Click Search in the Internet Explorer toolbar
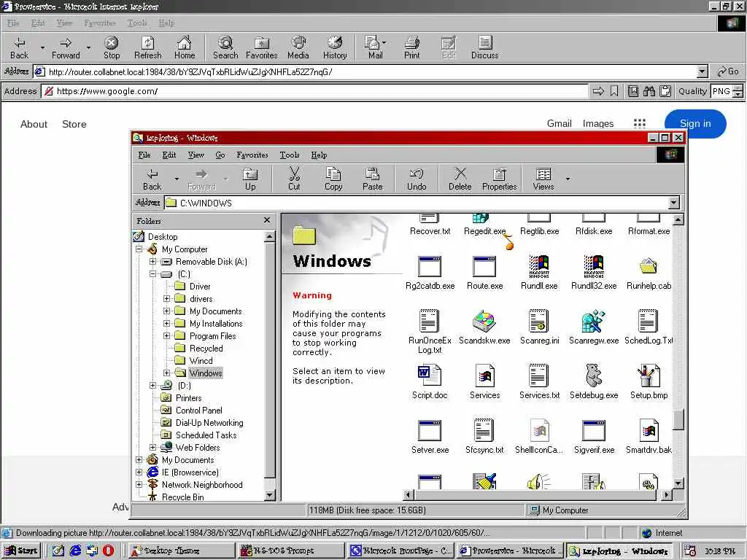The height and width of the screenshot is (560, 747). (225, 47)
